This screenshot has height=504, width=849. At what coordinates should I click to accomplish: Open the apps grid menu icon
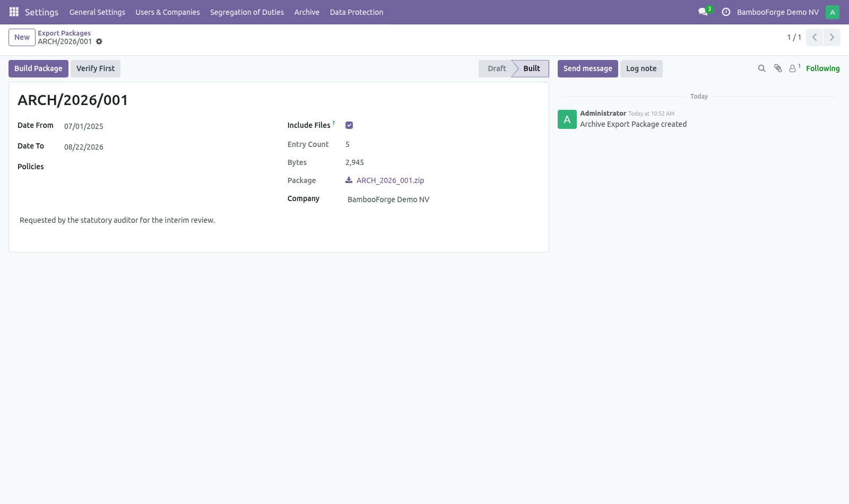tap(14, 12)
